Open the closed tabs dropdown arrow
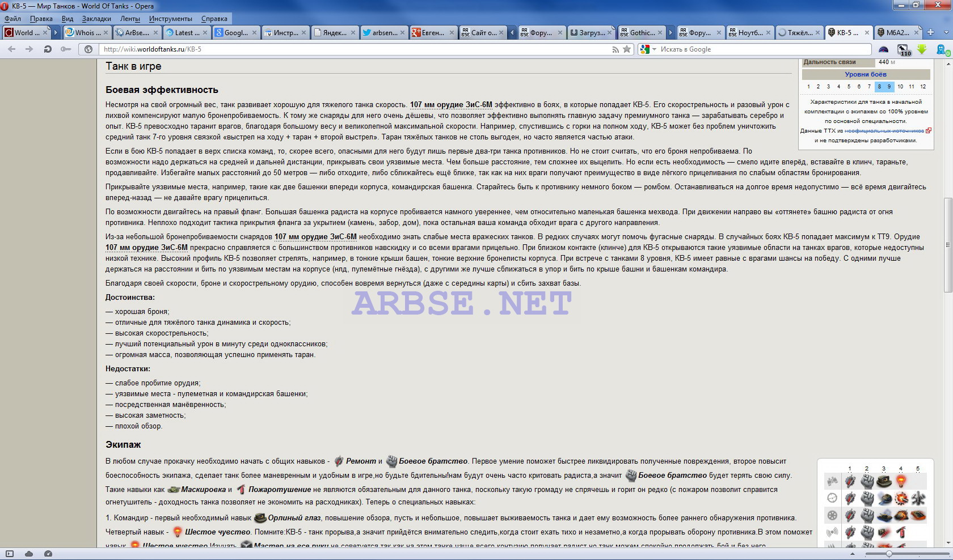 (946, 32)
